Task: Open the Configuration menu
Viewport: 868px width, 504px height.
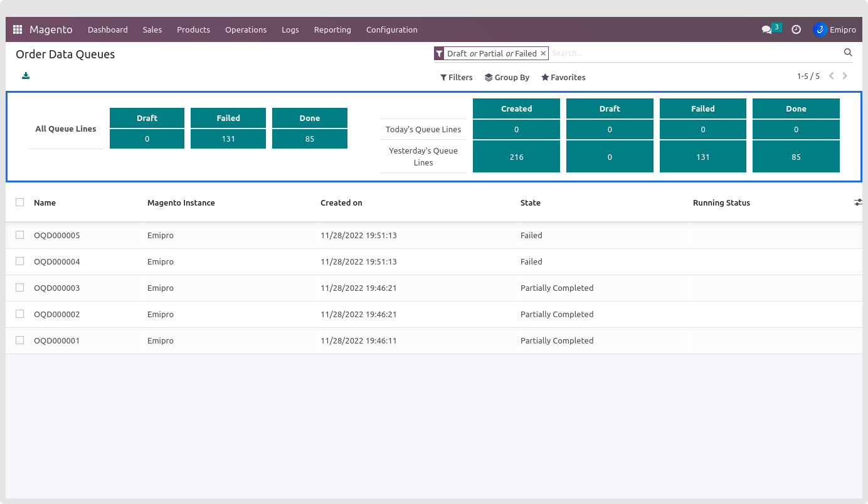Action: point(391,29)
